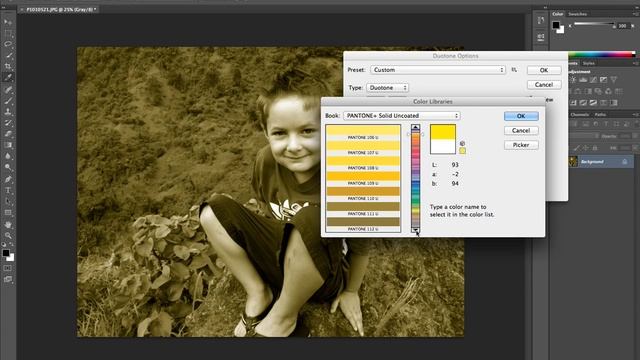Open the Adjustments panel flyout menu
This screenshot has height=360, width=640.
click(635, 63)
